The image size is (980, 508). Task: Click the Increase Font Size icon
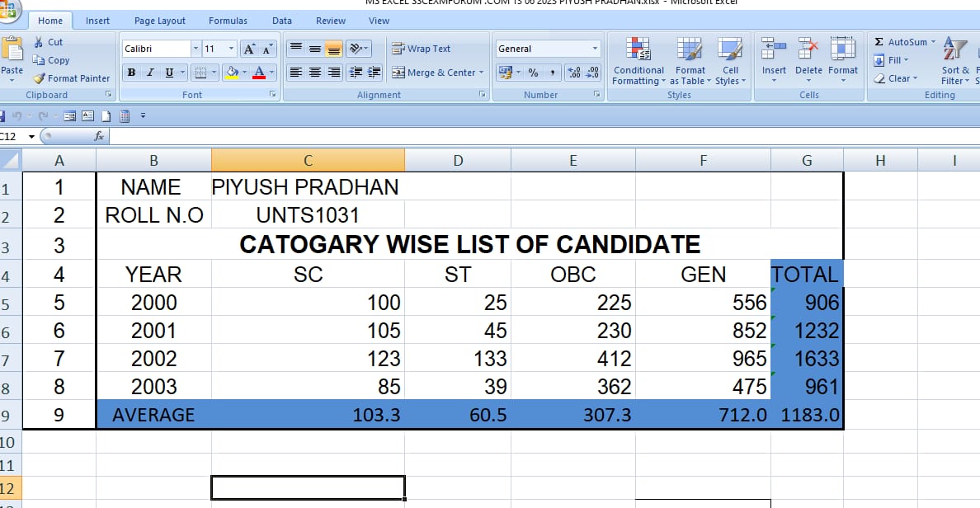(248, 49)
